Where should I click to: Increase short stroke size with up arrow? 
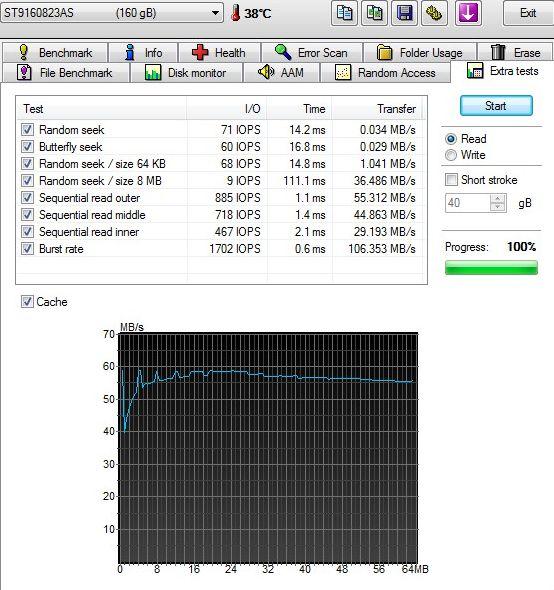coord(498,199)
